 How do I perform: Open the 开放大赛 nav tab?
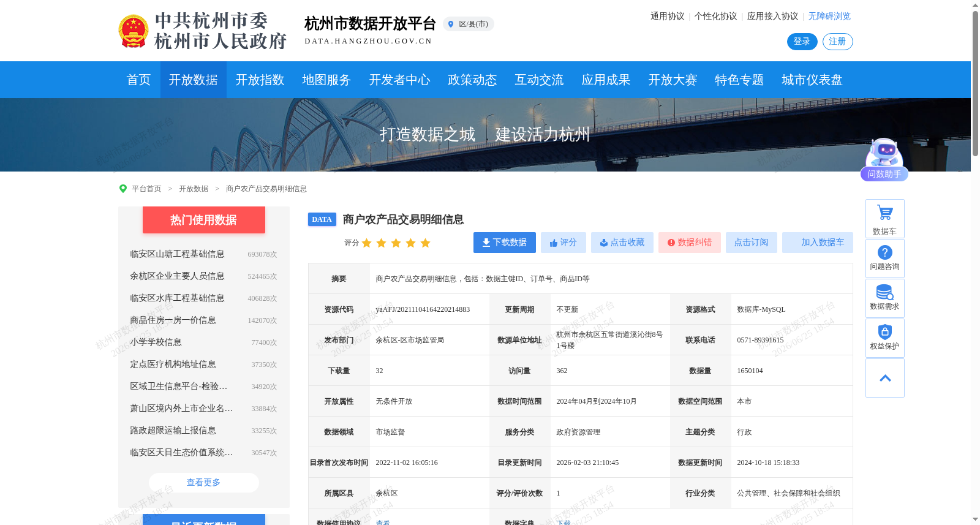pyautogui.click(x=673, y=80)
